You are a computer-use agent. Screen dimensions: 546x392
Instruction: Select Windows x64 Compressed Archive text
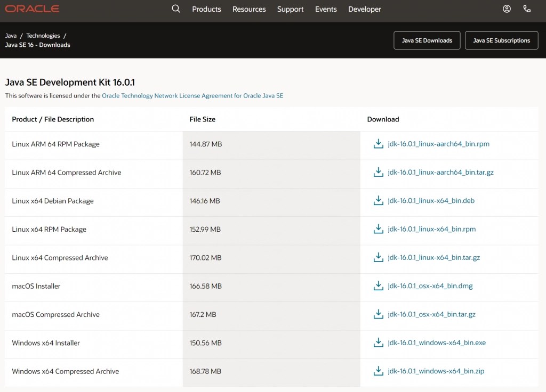coord(66,371)
